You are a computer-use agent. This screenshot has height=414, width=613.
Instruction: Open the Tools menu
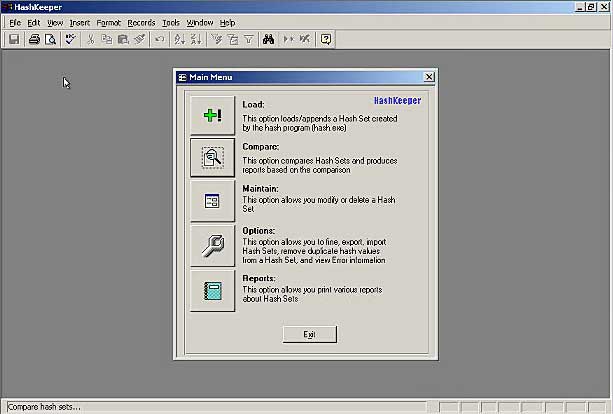(171, 23)
